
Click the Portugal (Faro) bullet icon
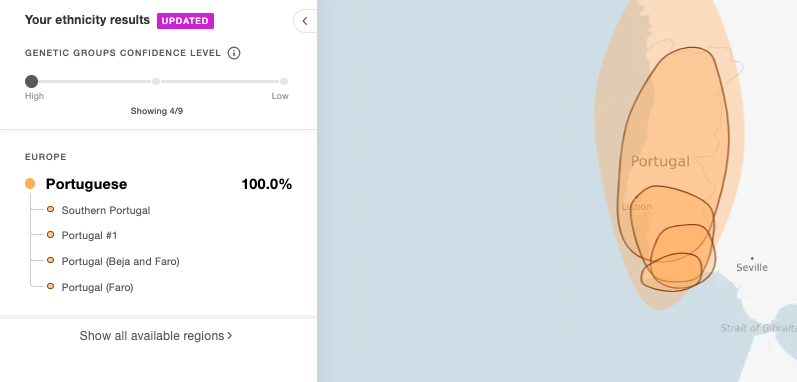(50, 286)
